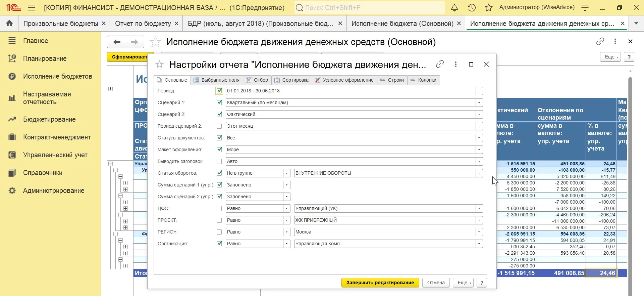Open the Условное оформление tab
Screen dimensions: 644x296
pos(344,80)
